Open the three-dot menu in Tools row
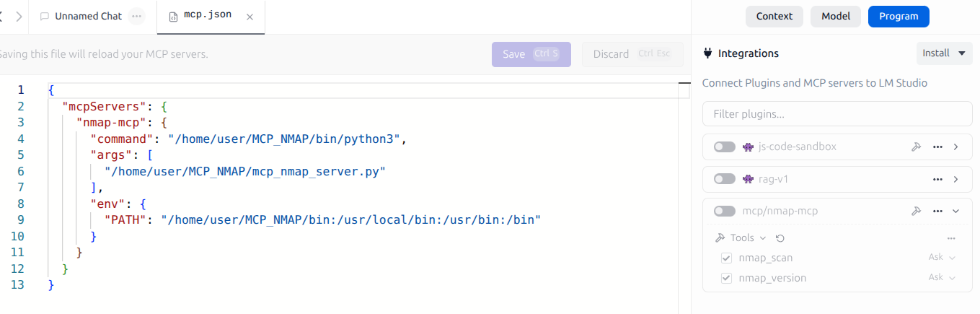980x314 pixels. coord(951,238)
